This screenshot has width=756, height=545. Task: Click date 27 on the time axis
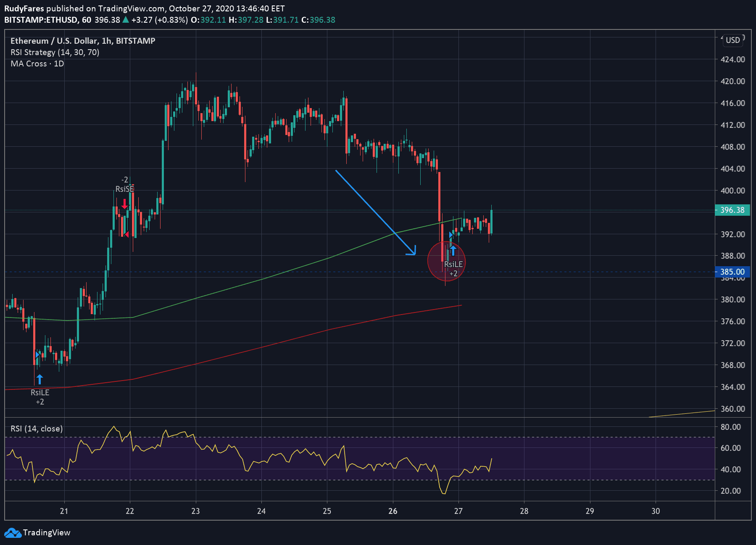(458, 511)
